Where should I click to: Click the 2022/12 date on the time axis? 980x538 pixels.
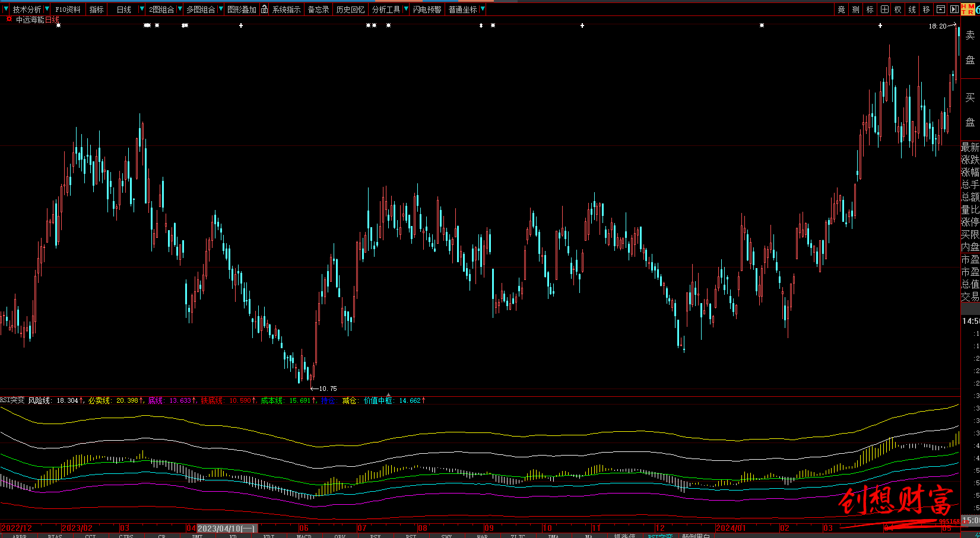(x=17, y=528)
